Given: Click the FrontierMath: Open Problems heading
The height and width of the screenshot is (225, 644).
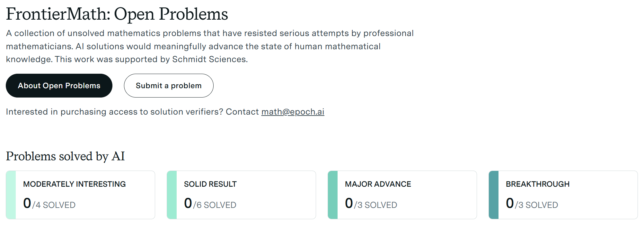Looking at the screenshot, I should (117, 14).
